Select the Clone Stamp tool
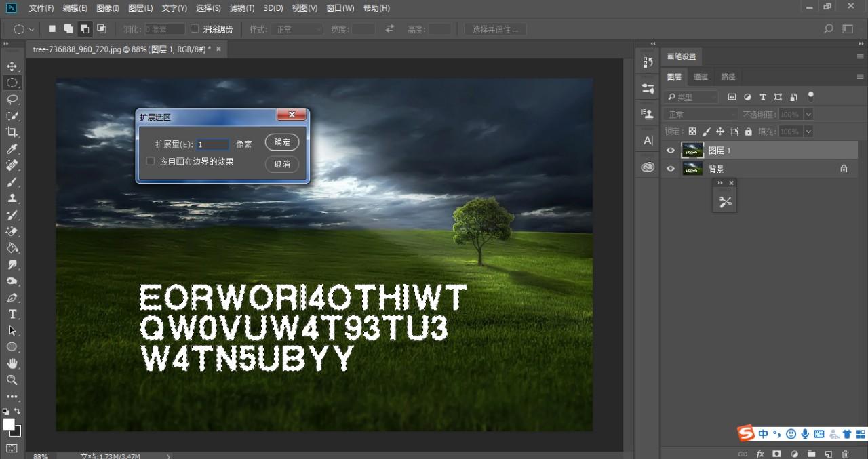This screenshot has width=868, height=459. (12, 199)
